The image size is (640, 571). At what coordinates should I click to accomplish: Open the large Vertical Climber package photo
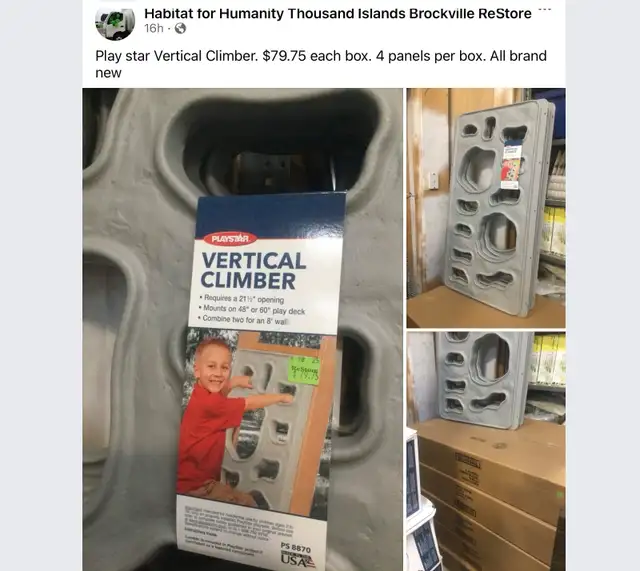[242, 329]
